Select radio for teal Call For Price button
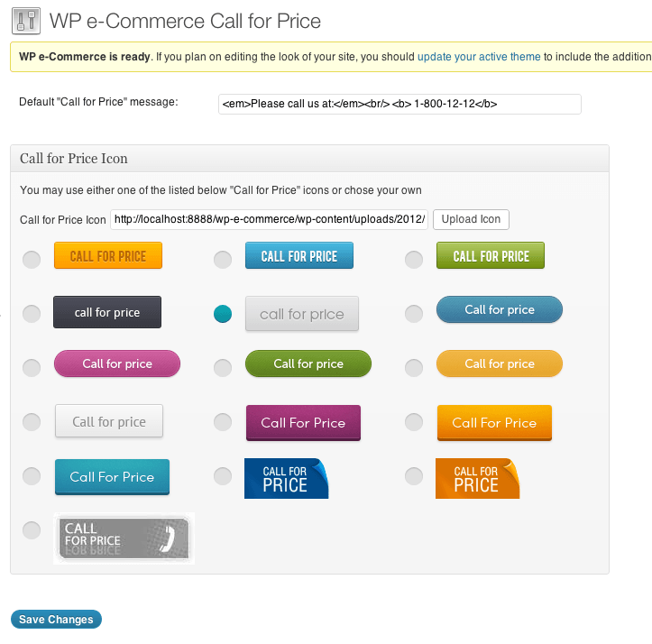The width and height of the screenshot is (652, 644). coord(32,476)
